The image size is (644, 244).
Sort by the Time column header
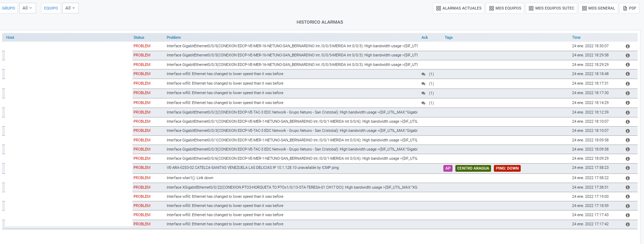click(576, 37)
